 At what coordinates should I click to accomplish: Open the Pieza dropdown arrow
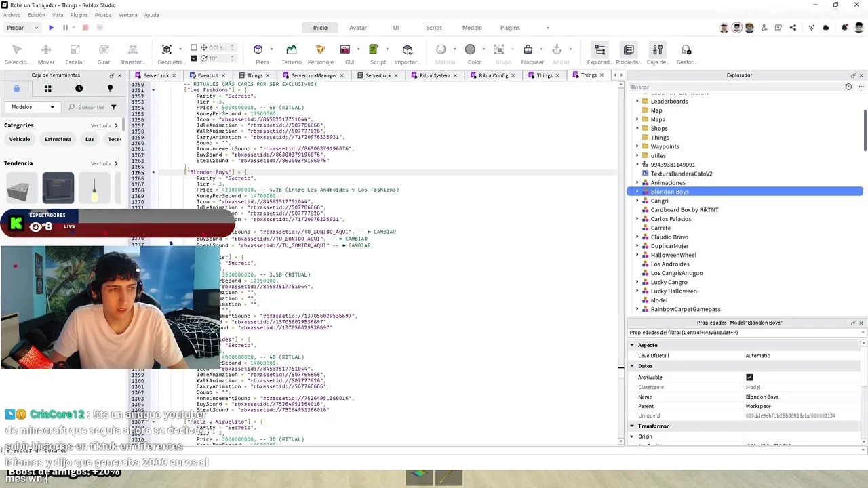(x=271, y=49)
